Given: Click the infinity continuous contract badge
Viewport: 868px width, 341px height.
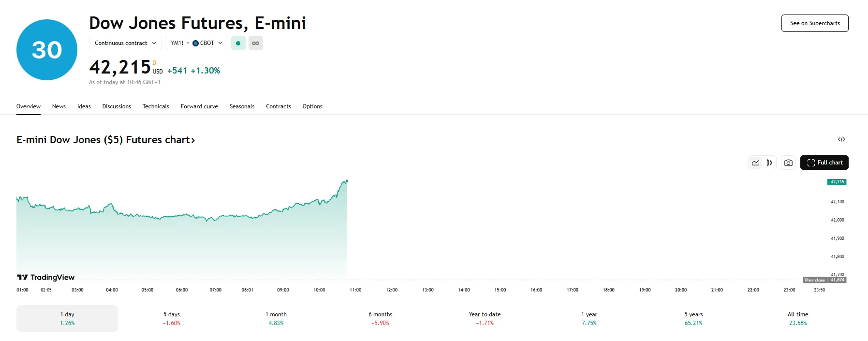Looking at the screenshot, I should [x=255, y=43].
